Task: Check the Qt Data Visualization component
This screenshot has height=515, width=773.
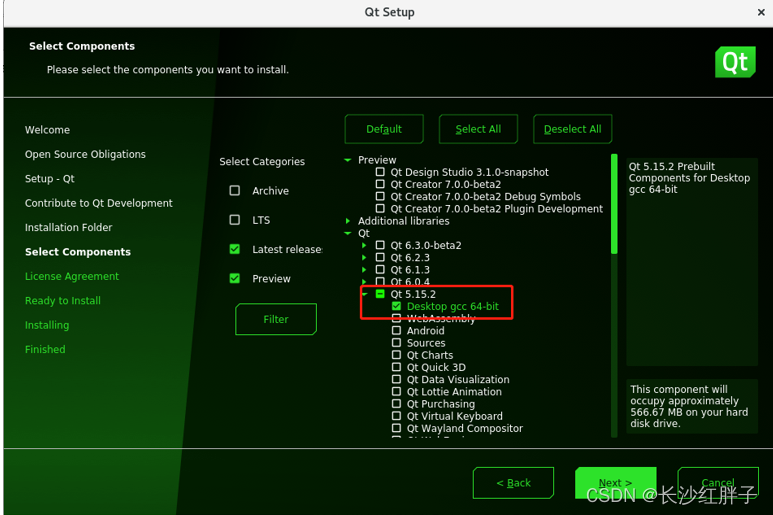Action: point(396,379)
